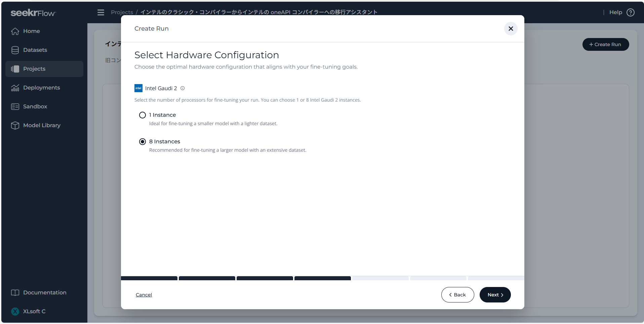
Task: Toggle the hamburger menu icon
Action: [101, 12]
